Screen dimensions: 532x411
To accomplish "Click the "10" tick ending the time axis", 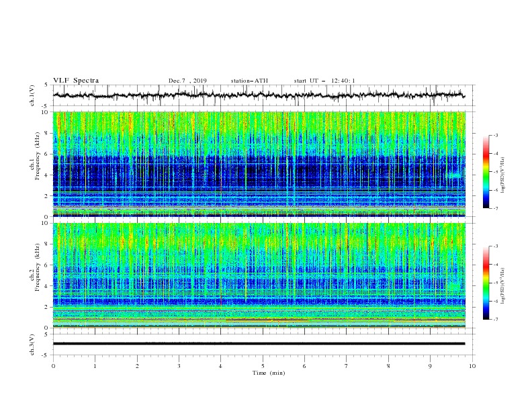I will click(x=472, y=366).
